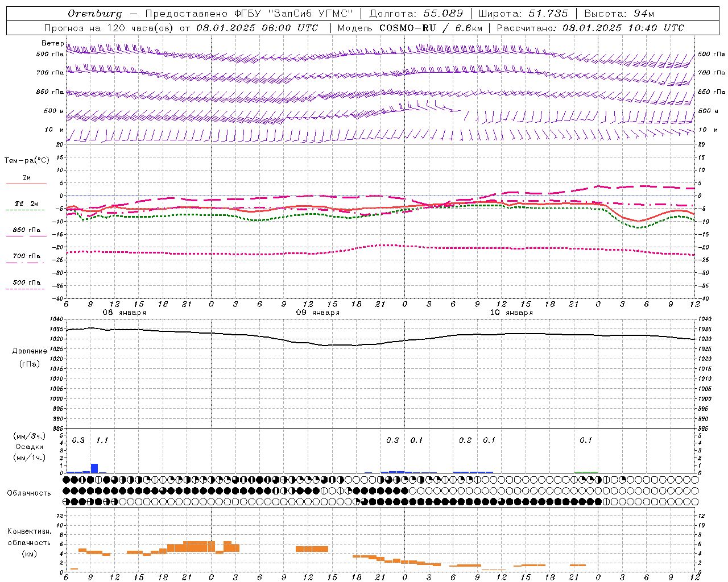Click the 'Высота: 94м' header value
Image resolution: width=728 pixels, height=582 pixels.
click(x=620, y=14)
